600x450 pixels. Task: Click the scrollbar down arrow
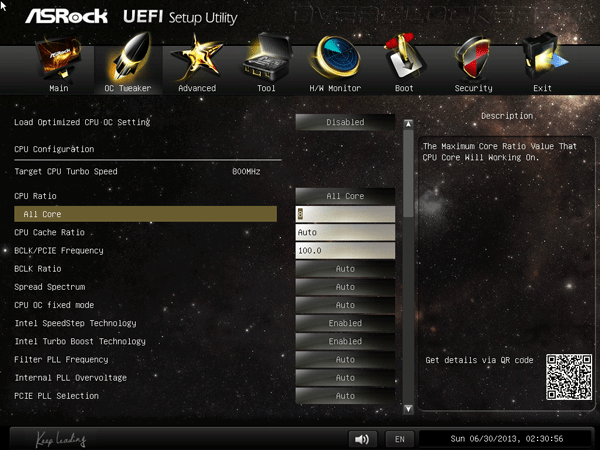(x=408, y=409)
